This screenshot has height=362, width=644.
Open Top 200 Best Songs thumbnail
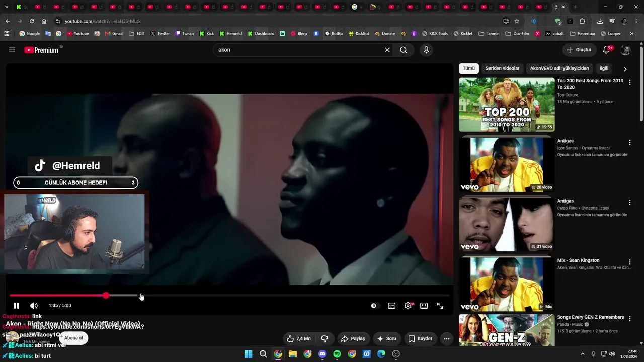(x=507, y=105)
